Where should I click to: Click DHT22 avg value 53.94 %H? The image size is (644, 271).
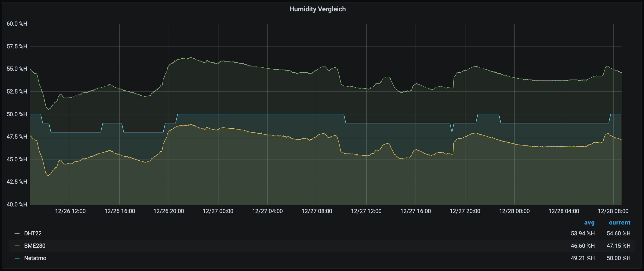tap(582, 234)
